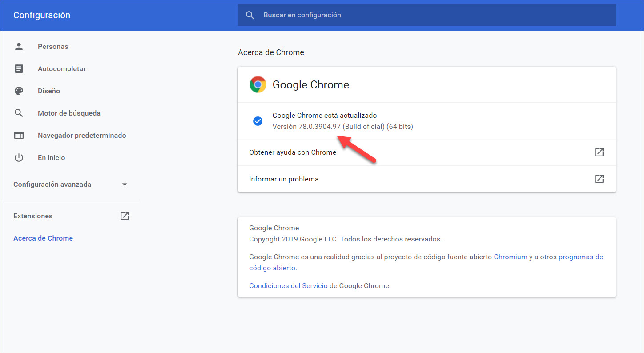
Task: Open Condiciones del Servicio link
Action: click(288, 285)
